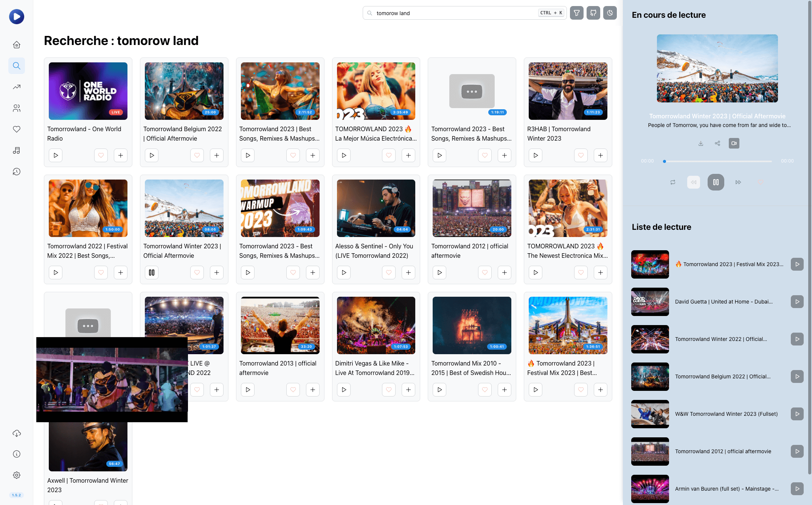Play David Guetta United at Home queue item
Image resolution: width=812 pixels, height=505 pixels.
(797, 302)
